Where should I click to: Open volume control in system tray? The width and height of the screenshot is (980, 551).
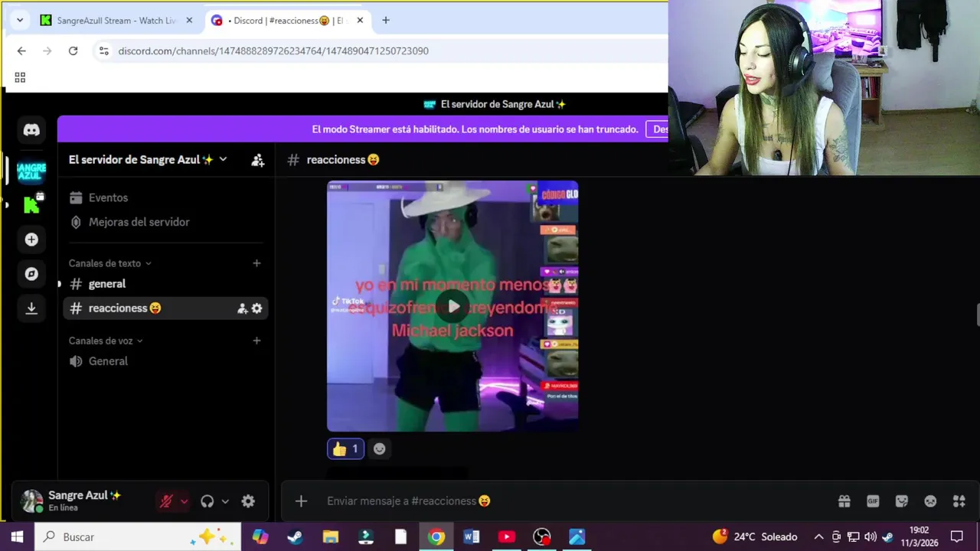click(871, 536)
